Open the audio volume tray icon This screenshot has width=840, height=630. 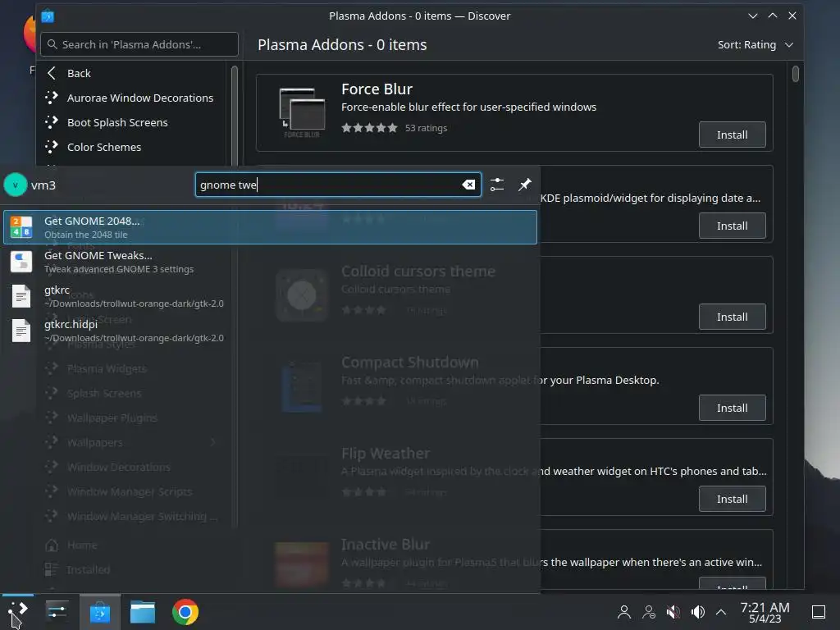click(x=697, y=612)
